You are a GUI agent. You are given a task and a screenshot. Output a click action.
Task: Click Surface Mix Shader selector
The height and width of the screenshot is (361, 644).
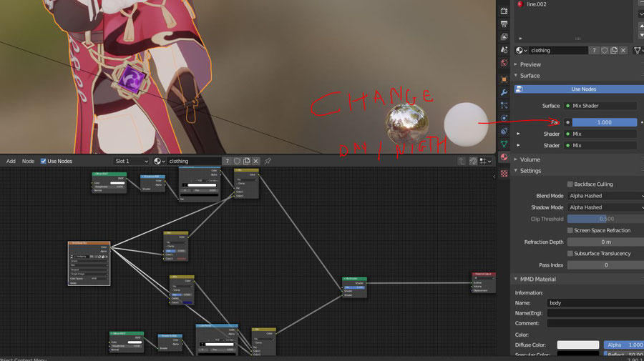tap(600, 106)
